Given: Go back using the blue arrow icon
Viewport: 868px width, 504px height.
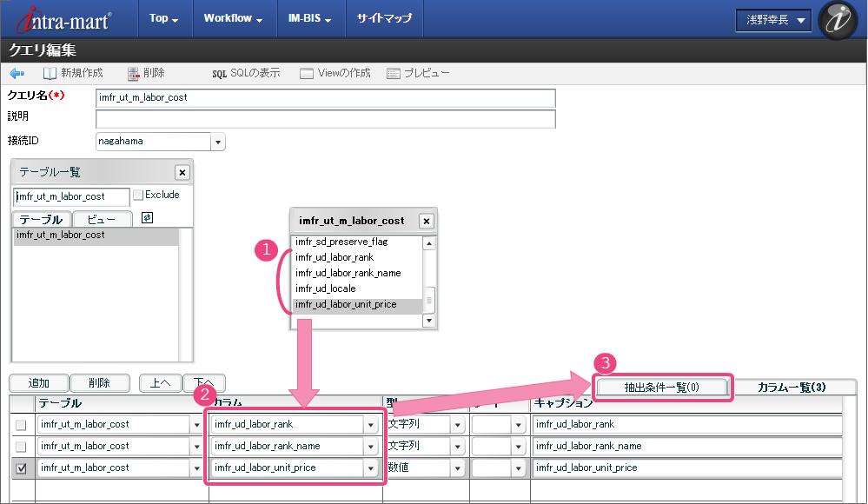Looking at the screenshot, I should (x=17, y=73).
